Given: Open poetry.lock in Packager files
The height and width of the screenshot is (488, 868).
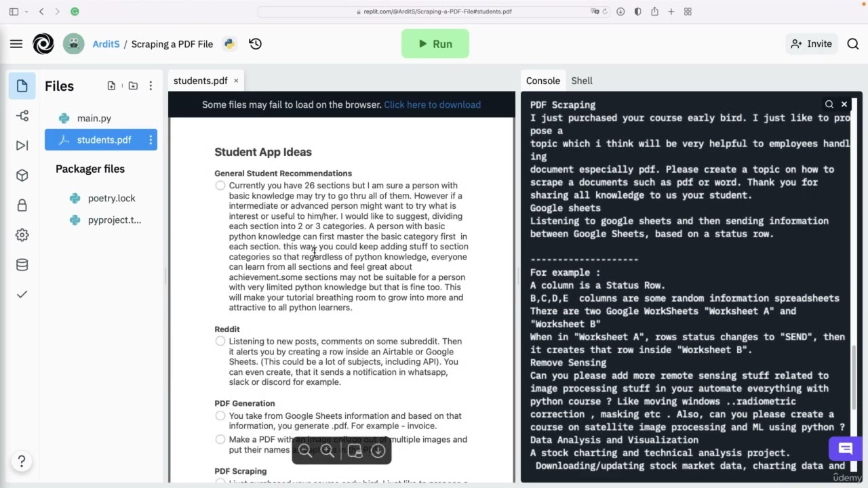Looking at the screenshot, I should point(101,199).
